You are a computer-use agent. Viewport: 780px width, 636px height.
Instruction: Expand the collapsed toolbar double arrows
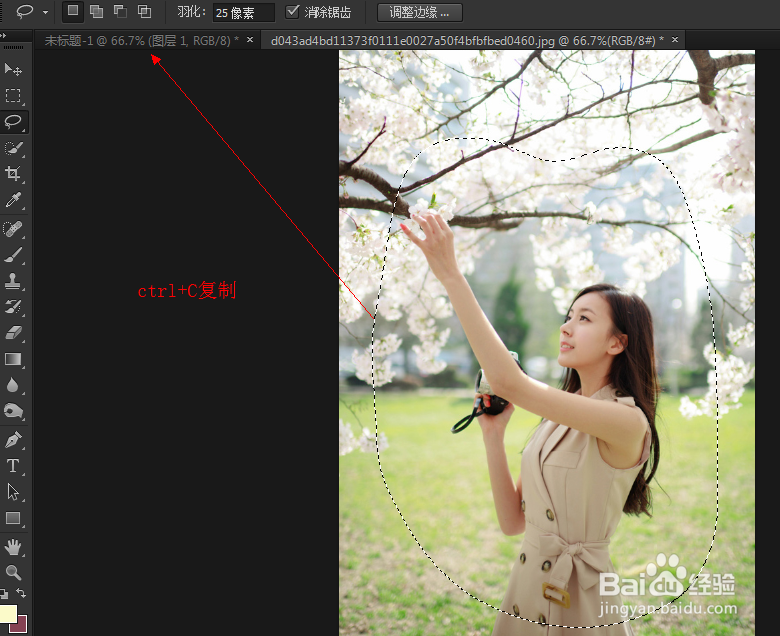click(x=3, y=36)
